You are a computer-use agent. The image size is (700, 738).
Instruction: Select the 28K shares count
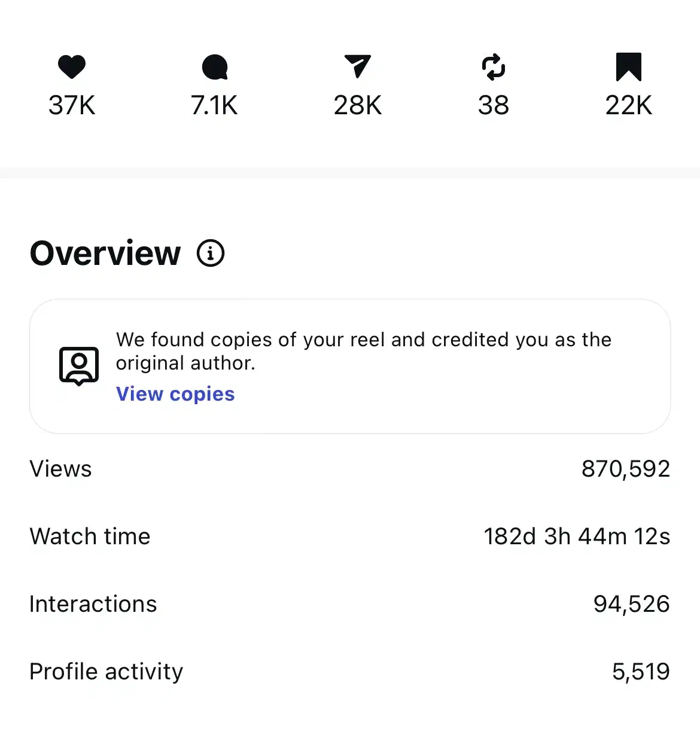358,105
